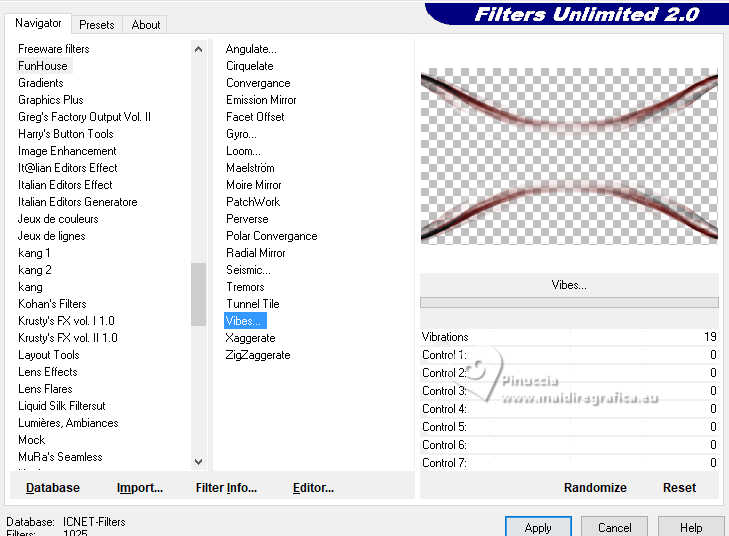Select kang 1 category
729x536 pixels.
coord(34,253)
